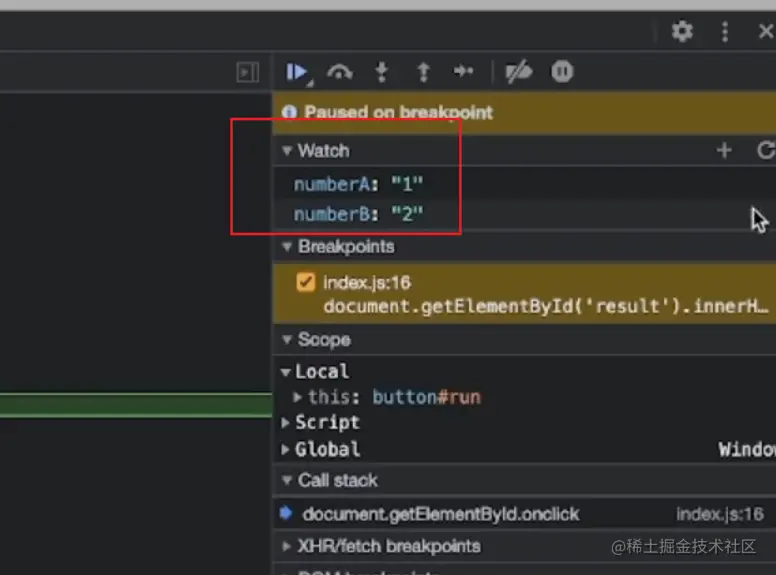This screenshot has height=575, width=776.
Task: Resume script execution
Action: point(296,72)
